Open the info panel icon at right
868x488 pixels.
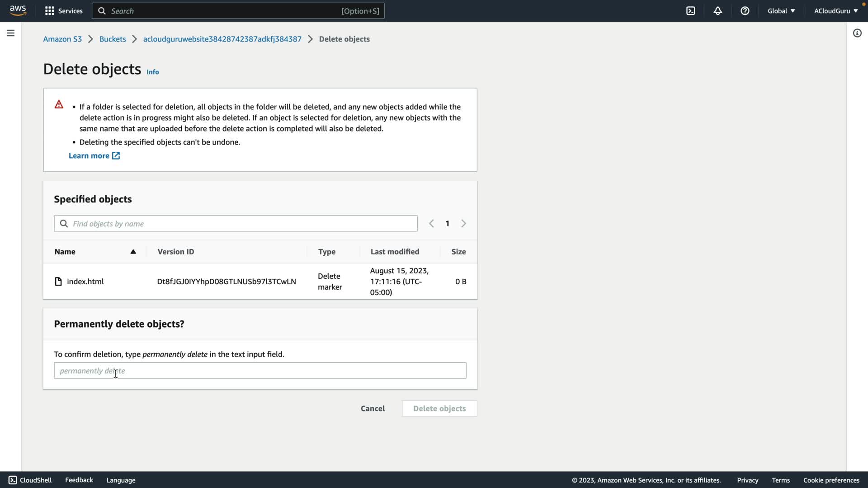pos(857,33)
